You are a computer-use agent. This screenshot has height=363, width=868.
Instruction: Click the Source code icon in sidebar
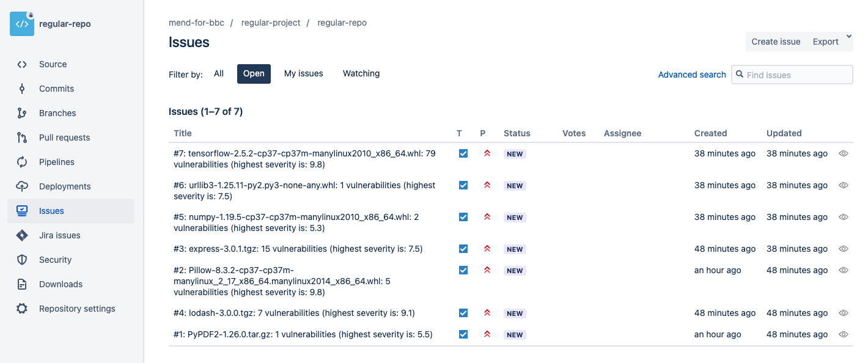(22, 64)
